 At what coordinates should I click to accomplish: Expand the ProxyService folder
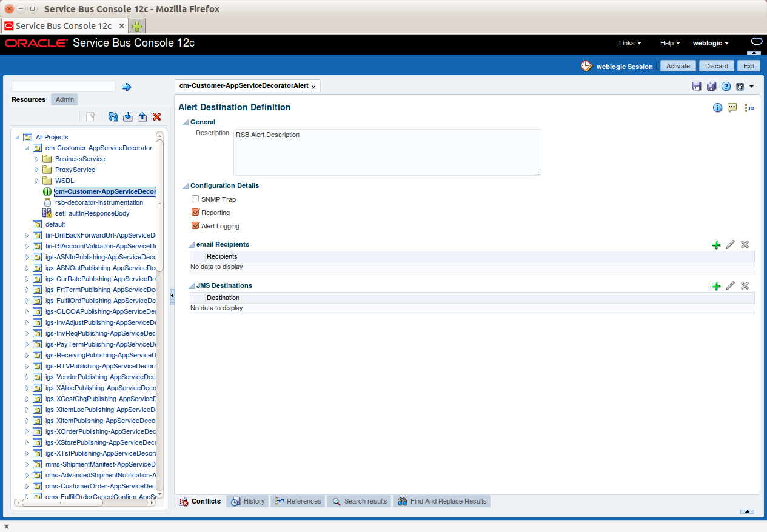37,170
